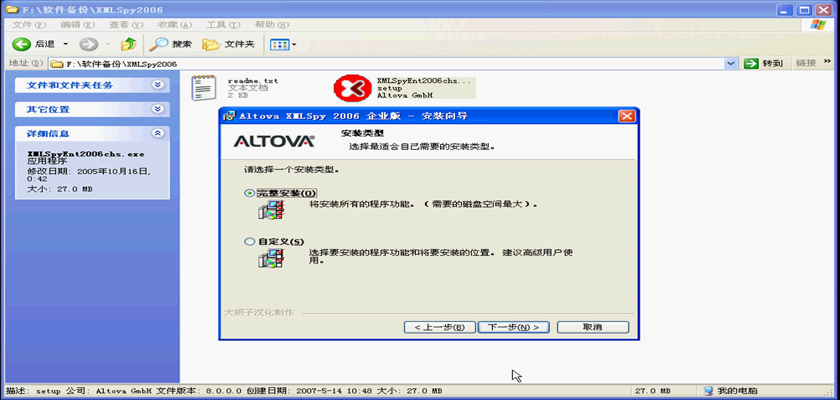
Task: Open the View (查看) menu
Action: pos(126,25)
